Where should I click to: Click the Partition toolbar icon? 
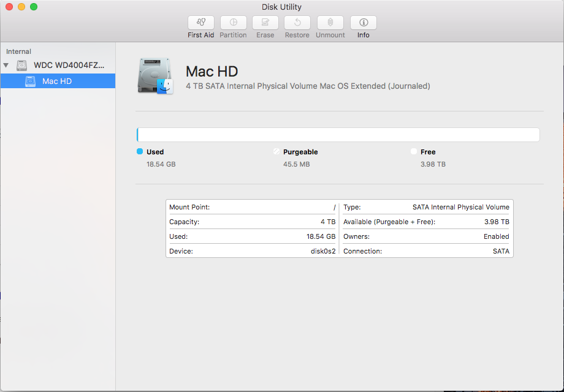click(x=233, y=23)
